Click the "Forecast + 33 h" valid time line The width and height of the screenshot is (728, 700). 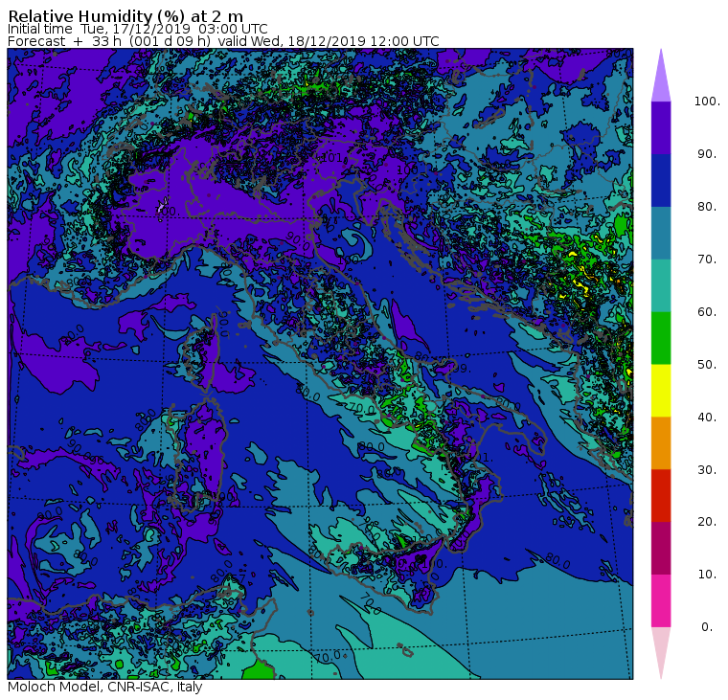pos(223,41)
